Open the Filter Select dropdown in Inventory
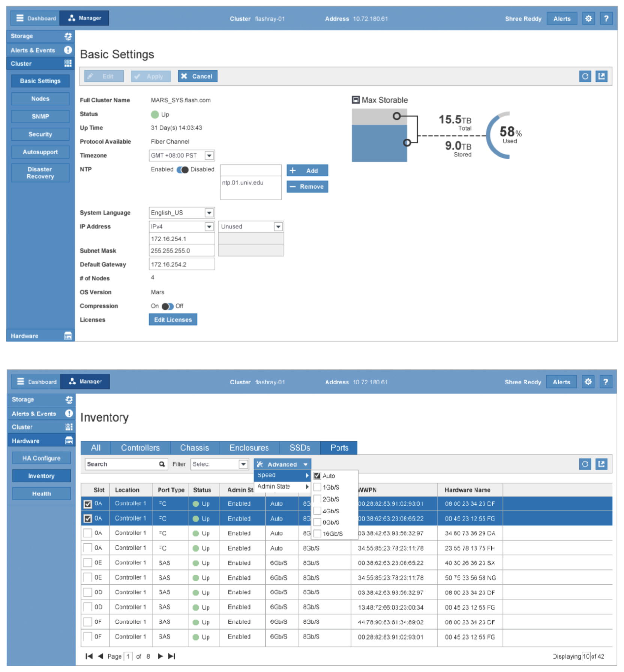This screenshot has width=624, height=672. (x=243, y=464)
